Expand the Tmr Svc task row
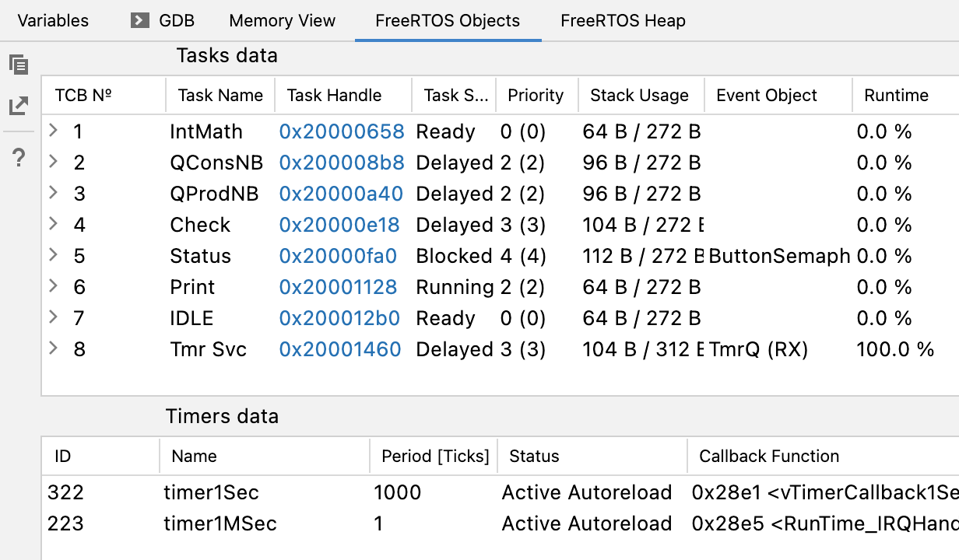959x560 pixels. 53,348
